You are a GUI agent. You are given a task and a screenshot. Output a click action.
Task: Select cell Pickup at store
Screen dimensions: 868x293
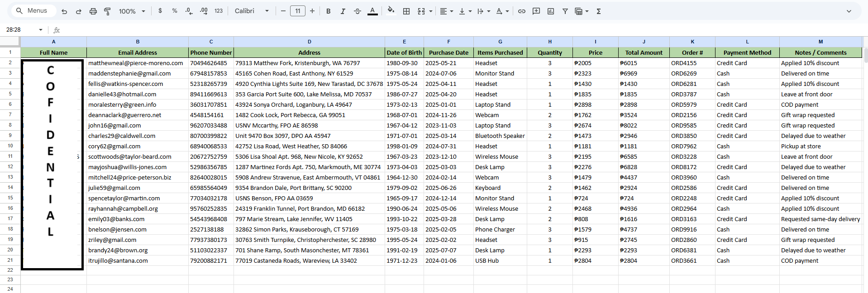click(x=820, y=146)
